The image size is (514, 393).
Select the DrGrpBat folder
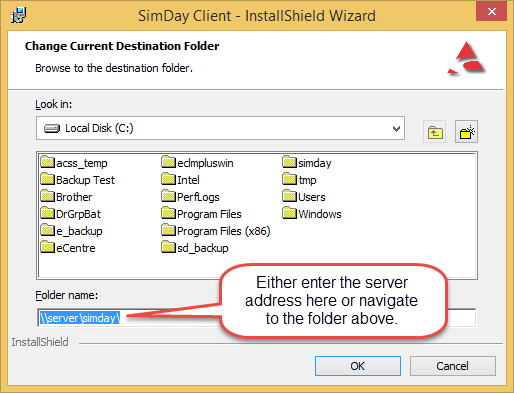pos(71,214)
